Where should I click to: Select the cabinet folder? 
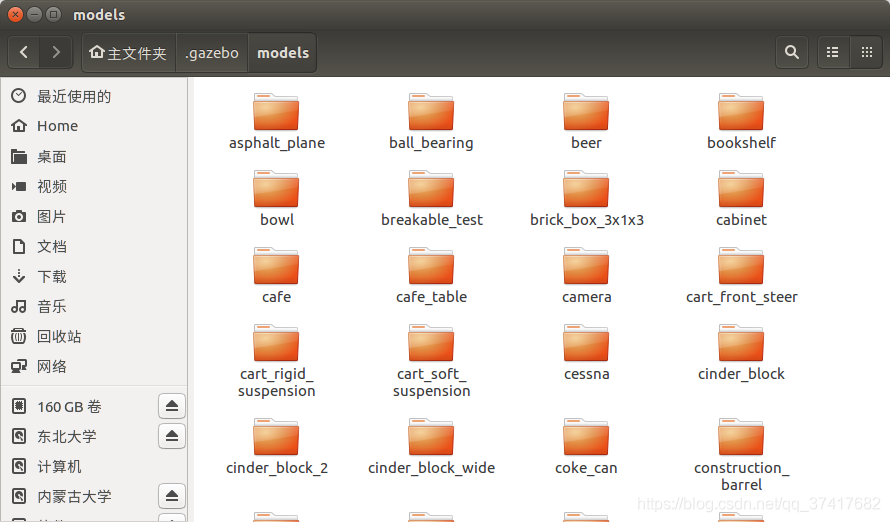point(741,199)
